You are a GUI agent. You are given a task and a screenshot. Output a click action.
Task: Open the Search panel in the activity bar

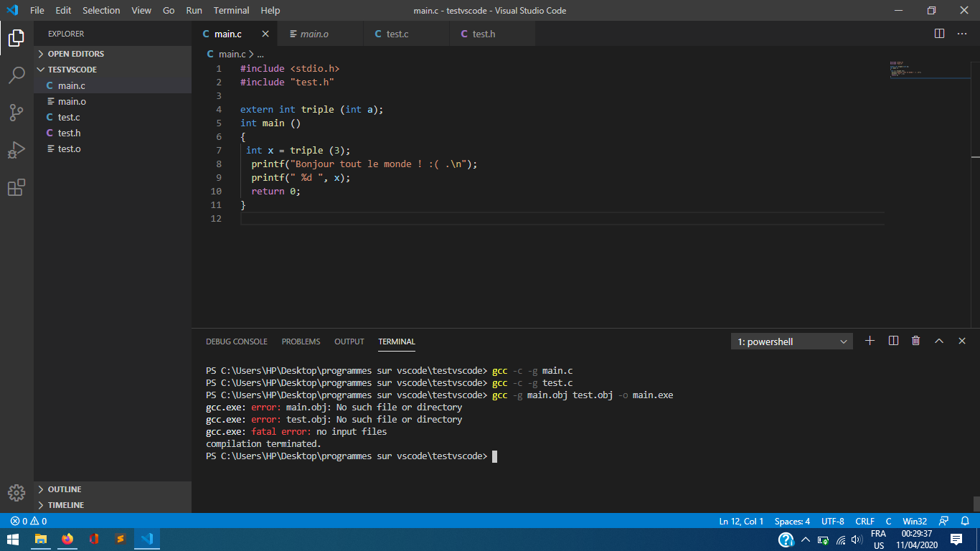click(17, 75)
